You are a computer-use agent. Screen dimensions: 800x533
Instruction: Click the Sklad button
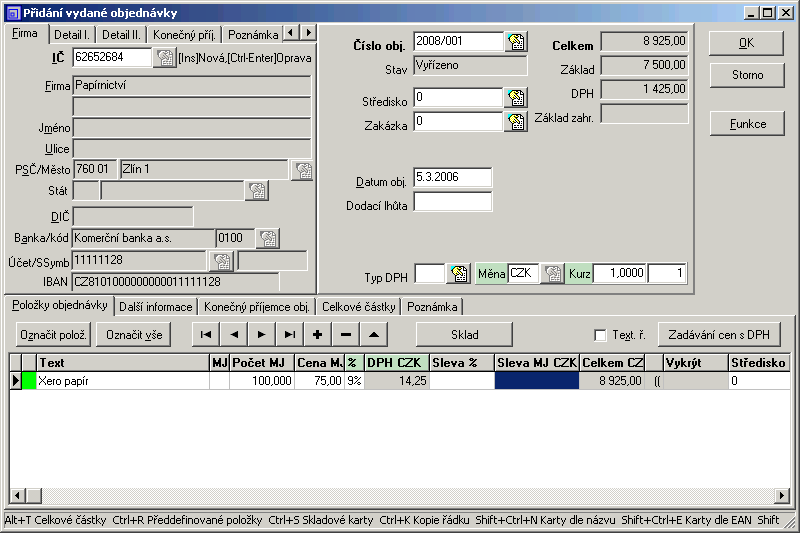pyautogui.click(x=464, y=335)
